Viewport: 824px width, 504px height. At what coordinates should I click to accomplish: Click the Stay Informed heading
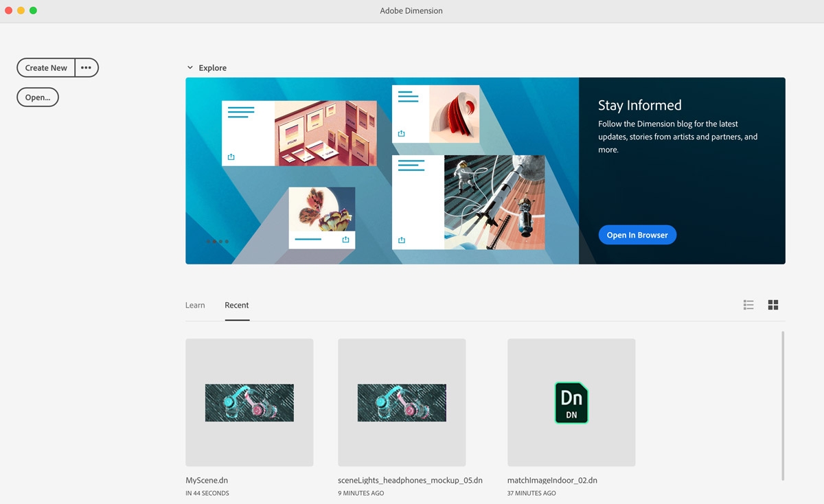pos(640,105)
